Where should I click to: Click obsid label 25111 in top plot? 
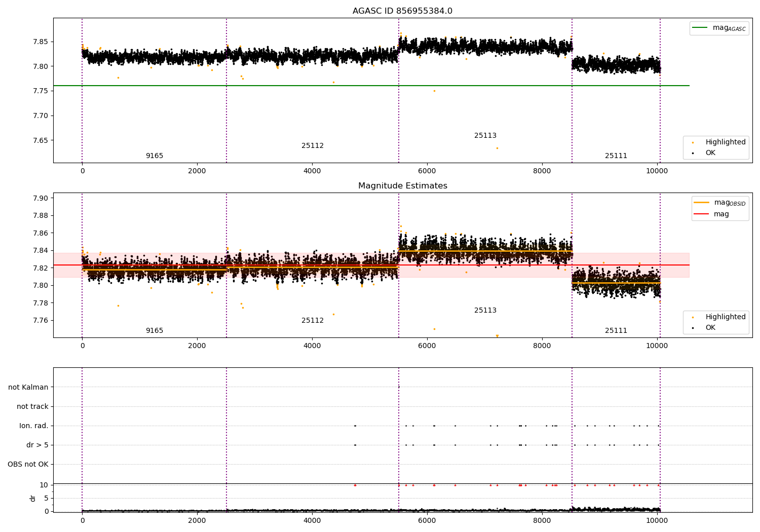(x=616, y=156)
